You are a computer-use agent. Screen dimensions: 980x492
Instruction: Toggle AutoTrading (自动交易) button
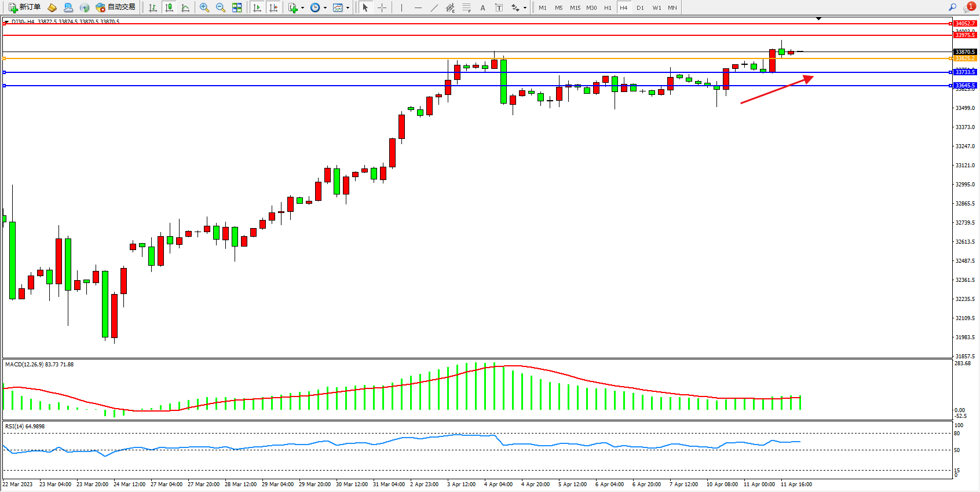(116, 8)
